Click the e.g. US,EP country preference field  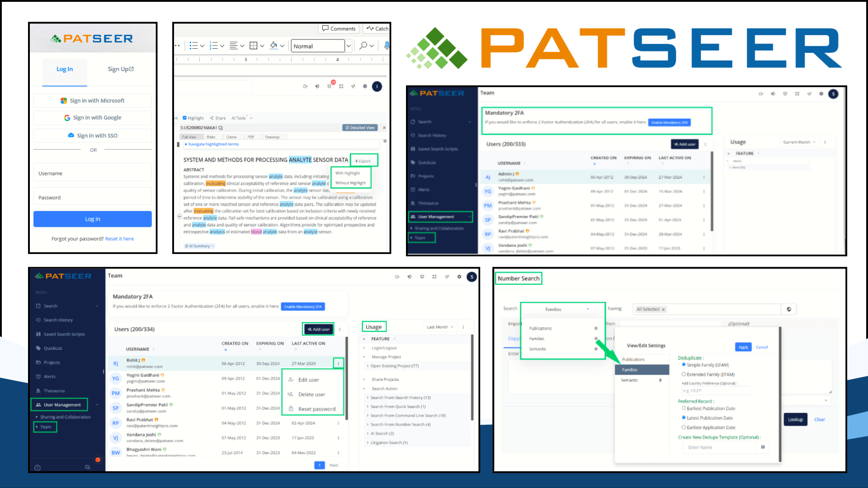(x=715, y=390)
